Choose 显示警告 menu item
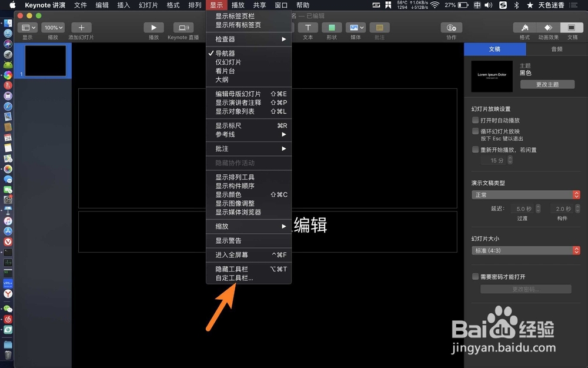This screenshot has width=588, height=368. pyautogui.click(x=249, y=241)
